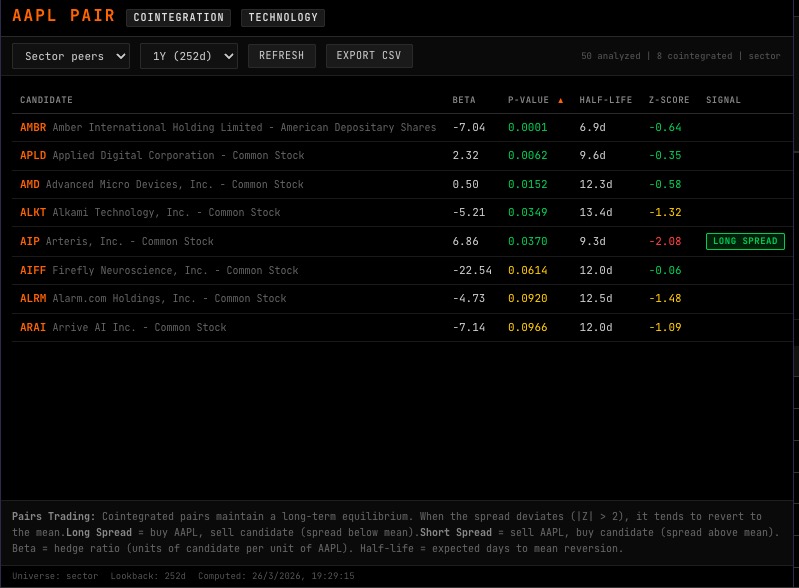Click AMBR z-score value -0.64
Viewport: 799px width, 588px height.
point(665,127)
